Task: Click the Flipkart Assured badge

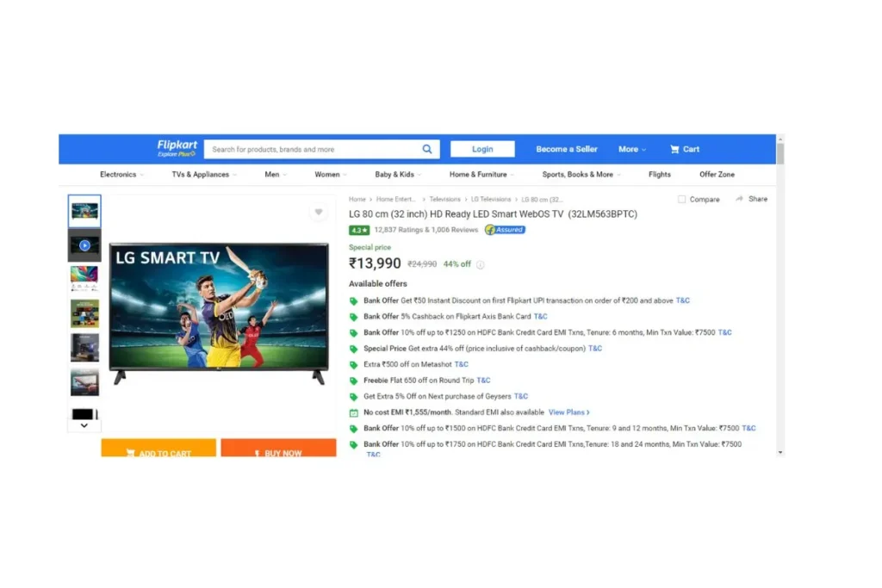Action: point(505,229)
